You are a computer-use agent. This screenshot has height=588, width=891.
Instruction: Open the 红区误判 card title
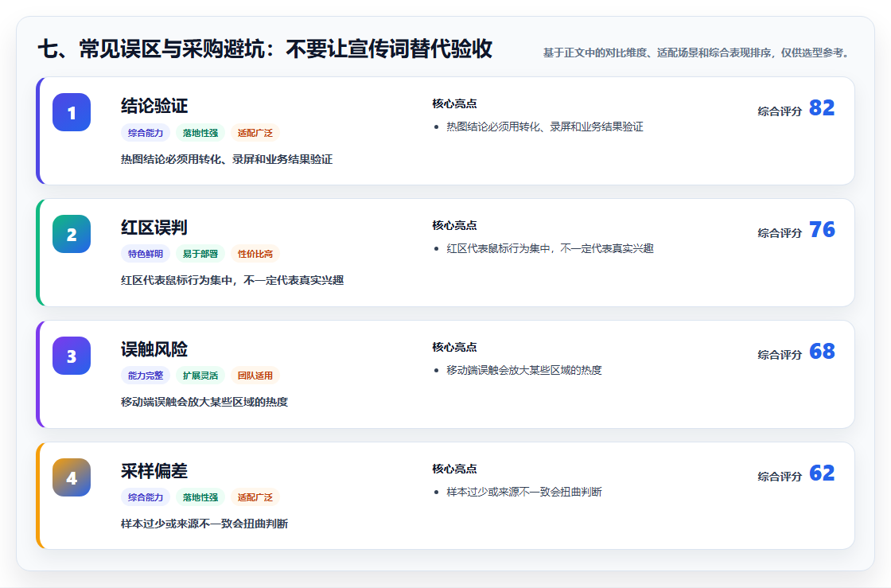(x=154, y=228)
